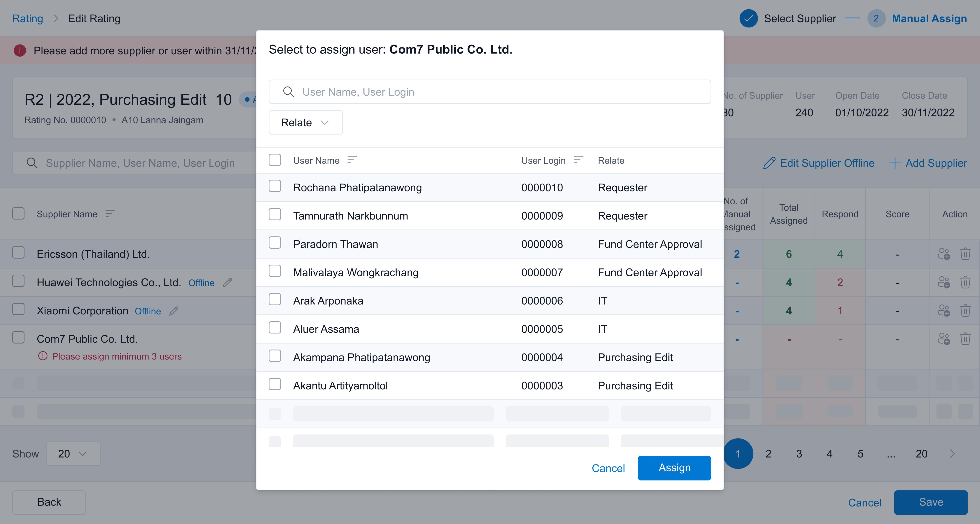Click the Offline link on Huawei row
Image resolution: width=980 pixels, height=524 pixels.
click(x=201, y=283)
